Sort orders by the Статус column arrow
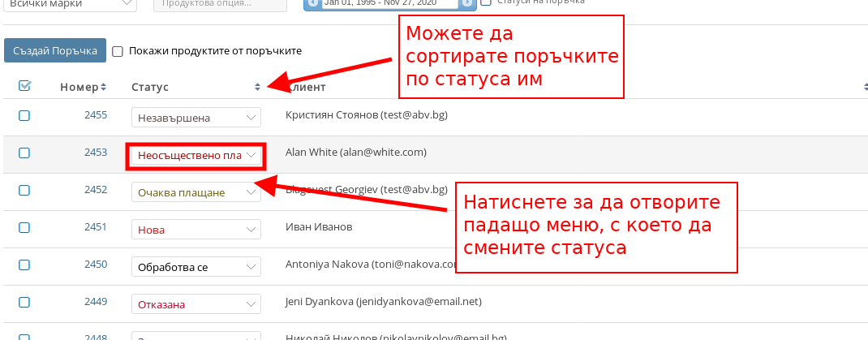 tap(257, 87)
